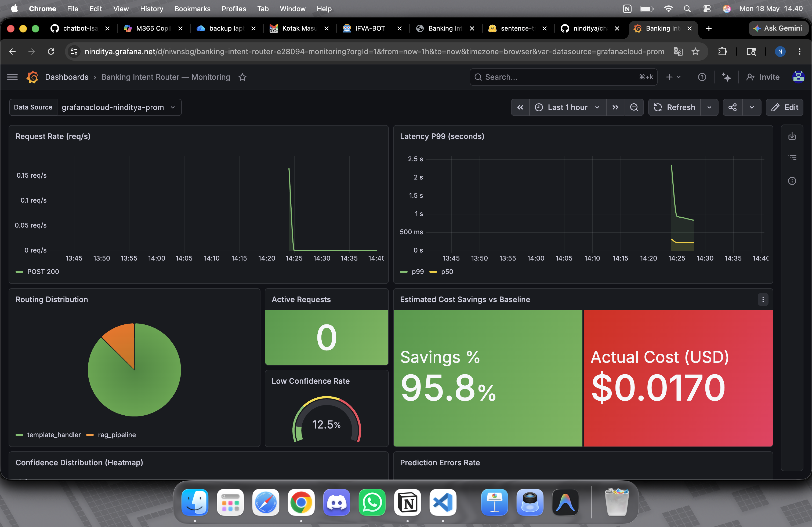Expand the share options dropdown arrow

(752, 107)
